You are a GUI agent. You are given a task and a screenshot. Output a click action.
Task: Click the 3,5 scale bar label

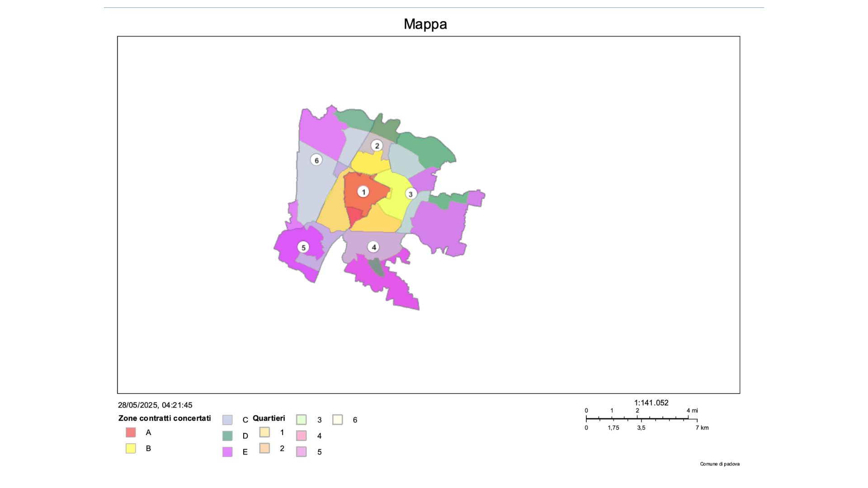tap(641, 428)
